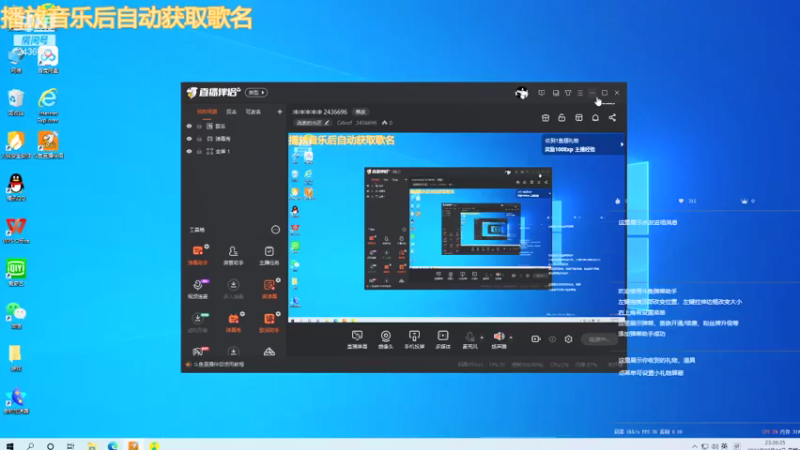Open the Streamer Tasks tool icon
Screen dimensions: 800x450
tap(269, 255)
